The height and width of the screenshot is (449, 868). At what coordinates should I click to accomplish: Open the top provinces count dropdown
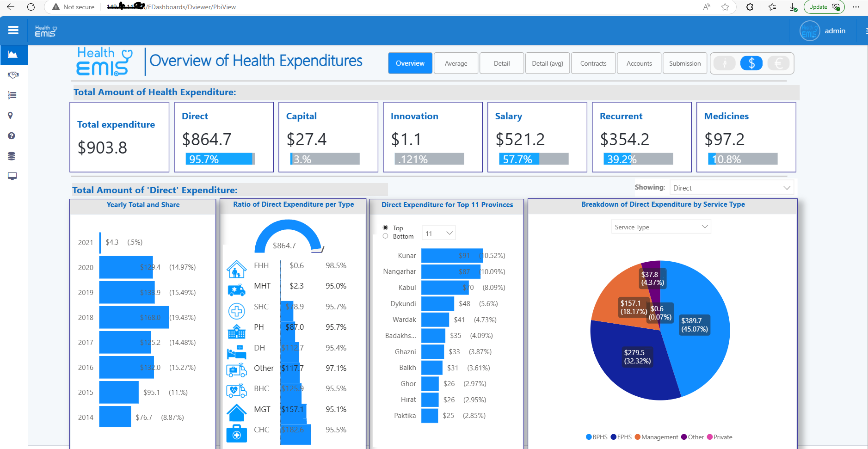(x=438, y=234)
